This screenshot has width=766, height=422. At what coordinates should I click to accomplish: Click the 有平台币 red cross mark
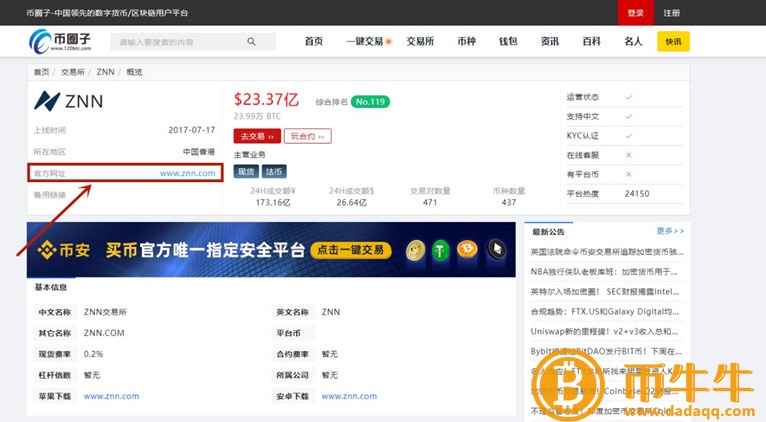[629, 174]
